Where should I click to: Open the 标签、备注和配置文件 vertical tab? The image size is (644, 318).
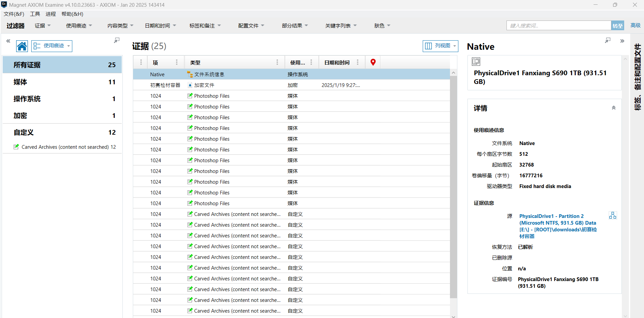(637, 77)
